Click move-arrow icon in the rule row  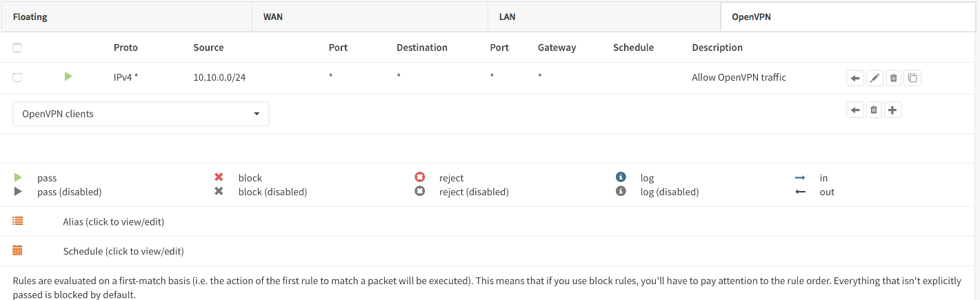pyautogui.click(x=855, y=78)
